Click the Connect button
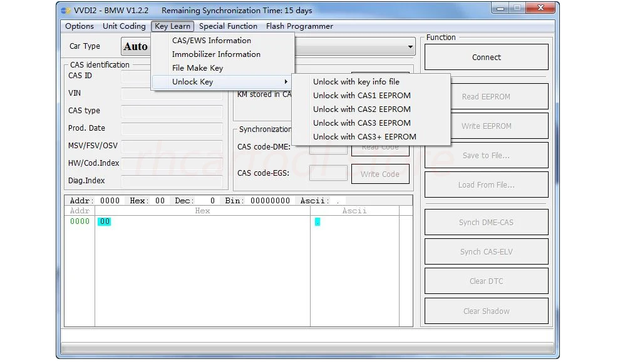 [x=487, y=58]
